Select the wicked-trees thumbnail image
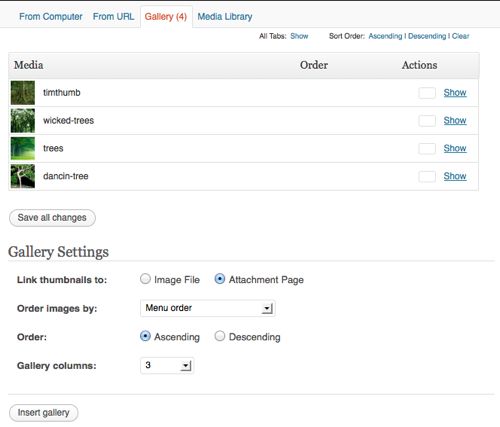Screen dimensions: 500x427 23,121
